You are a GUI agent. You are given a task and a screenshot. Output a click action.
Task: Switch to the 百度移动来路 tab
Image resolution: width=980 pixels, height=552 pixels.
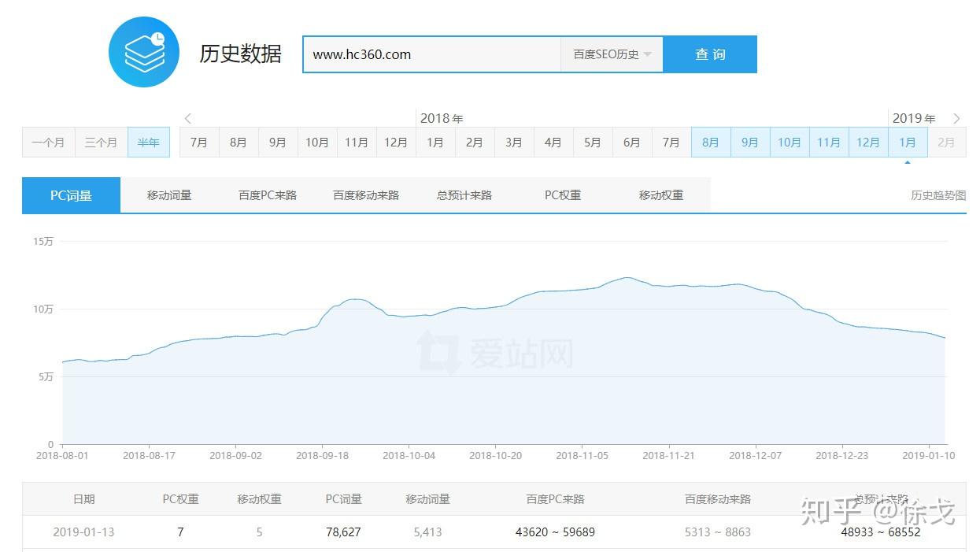click(x=366, y=195)
